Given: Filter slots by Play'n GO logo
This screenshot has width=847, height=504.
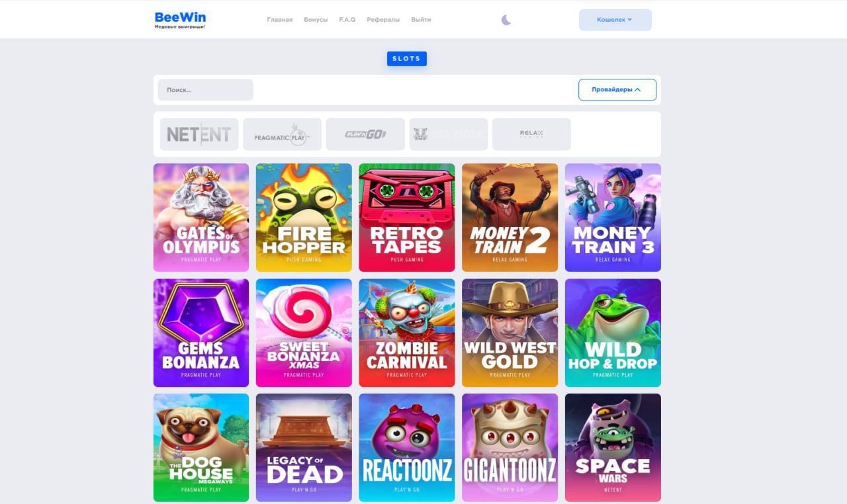Looking at the screenshot, I should [x=365, y=134].
